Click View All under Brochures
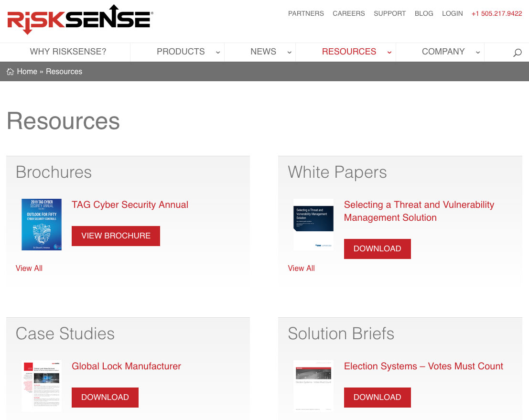 (29, 268)
